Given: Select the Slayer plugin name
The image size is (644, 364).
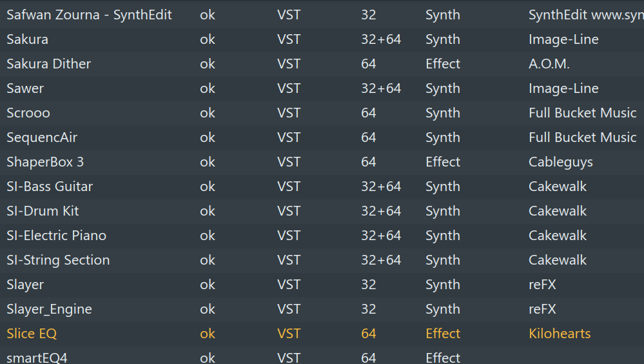Looking at the screenshot, I should click(x=25, y=285).
